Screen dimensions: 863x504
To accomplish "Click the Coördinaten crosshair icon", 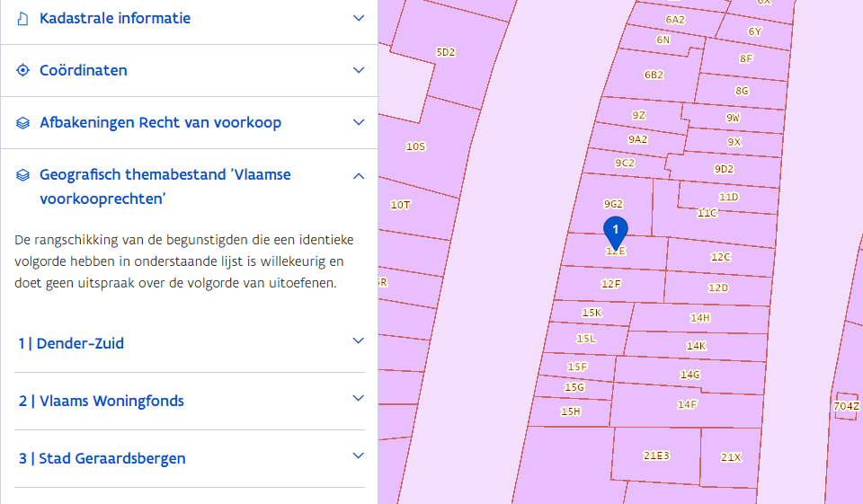I will 23,70.
